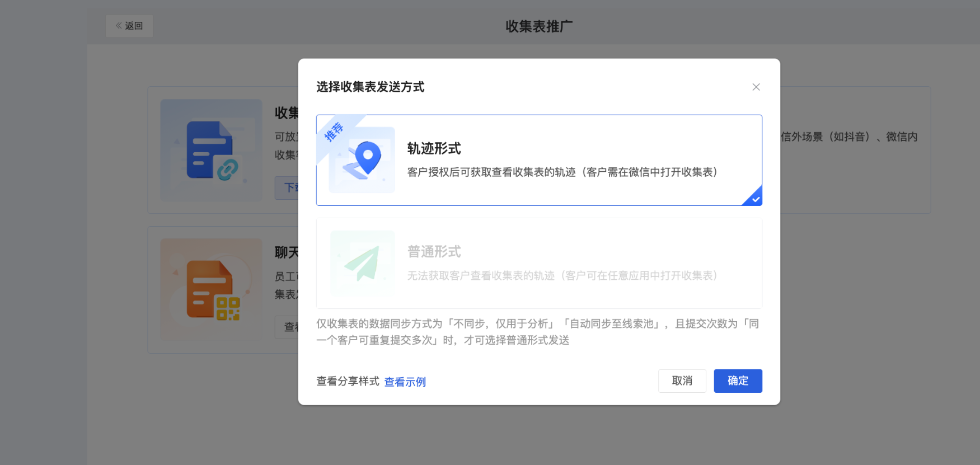
Task: Click the blue document link thumbnail
Action: [211, 150]
